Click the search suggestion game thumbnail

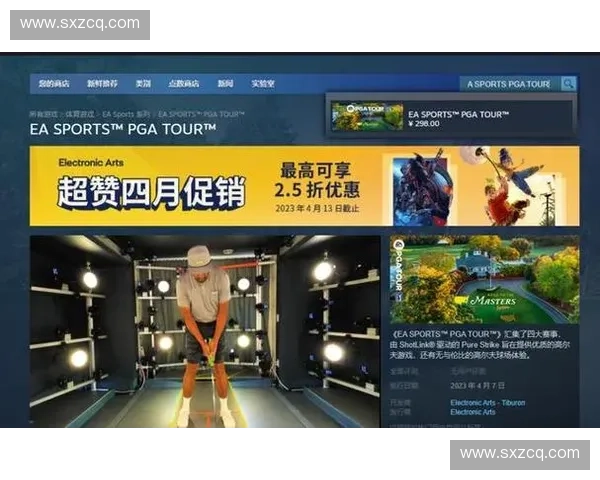[x=367, y=116]
